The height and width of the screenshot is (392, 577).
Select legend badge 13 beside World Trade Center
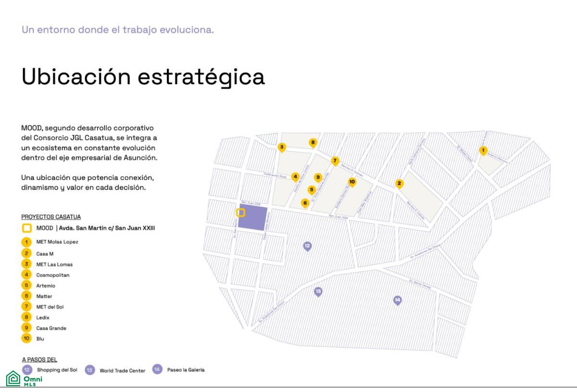tap(90, 370)
